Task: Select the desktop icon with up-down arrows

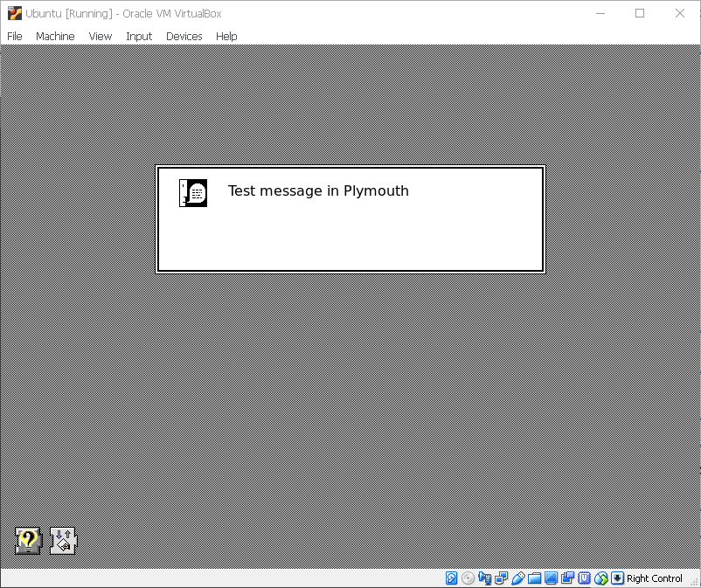Action: (x=62, y=541)
